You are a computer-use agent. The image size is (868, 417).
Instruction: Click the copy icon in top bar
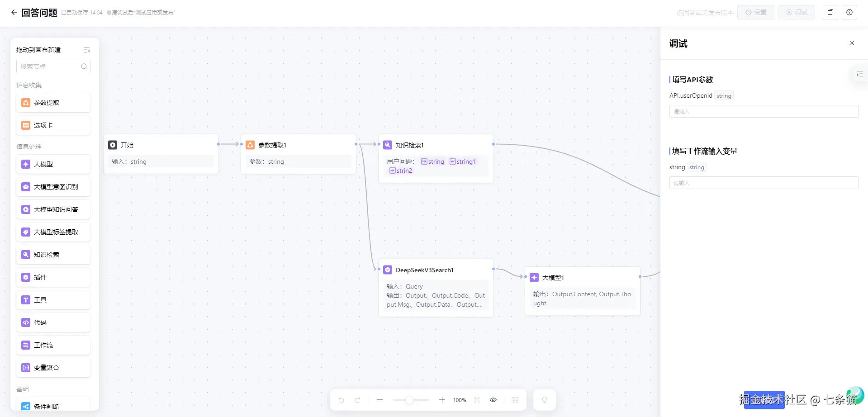pos(830,13)
